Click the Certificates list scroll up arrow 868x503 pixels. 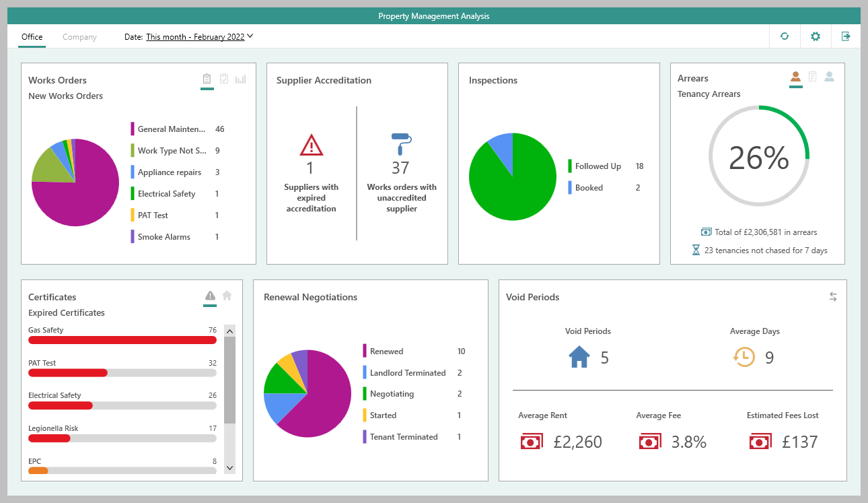(229, 331)
